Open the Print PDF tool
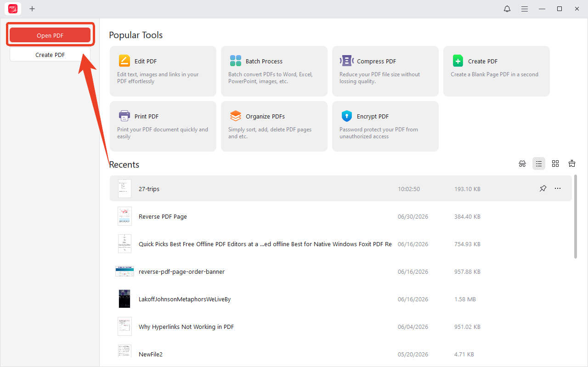This screenshot has height=367, width=588. coord(163,126)
